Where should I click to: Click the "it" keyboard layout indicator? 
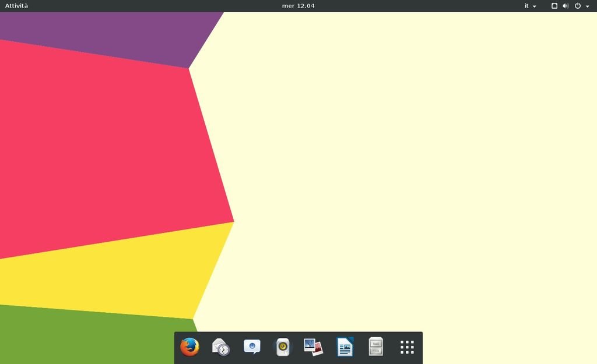(x=526, y=6)
